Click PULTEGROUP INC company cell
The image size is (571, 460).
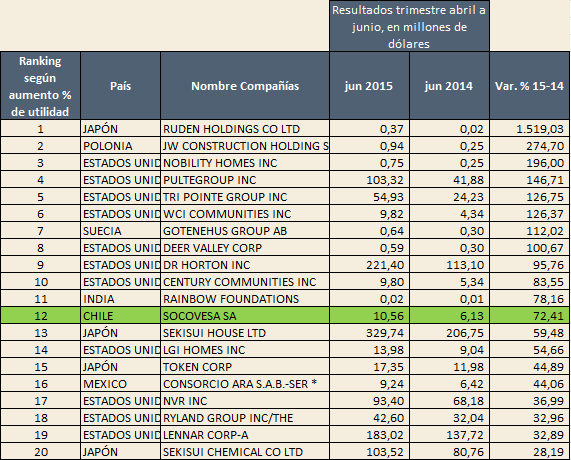245,180
